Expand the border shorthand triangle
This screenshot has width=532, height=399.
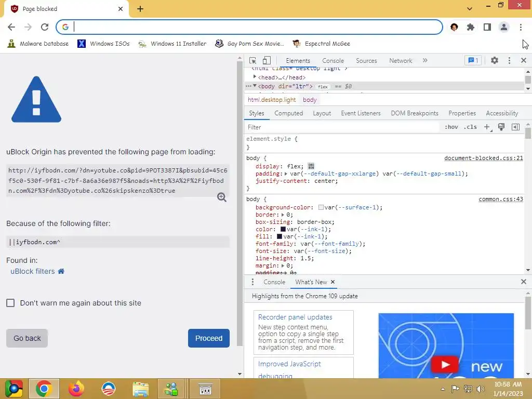pyautogui.click(x=283, y=215)
